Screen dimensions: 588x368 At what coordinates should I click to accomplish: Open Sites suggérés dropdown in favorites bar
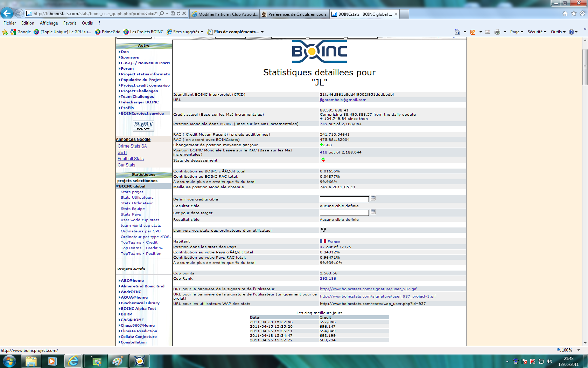(x=185, y=32)
